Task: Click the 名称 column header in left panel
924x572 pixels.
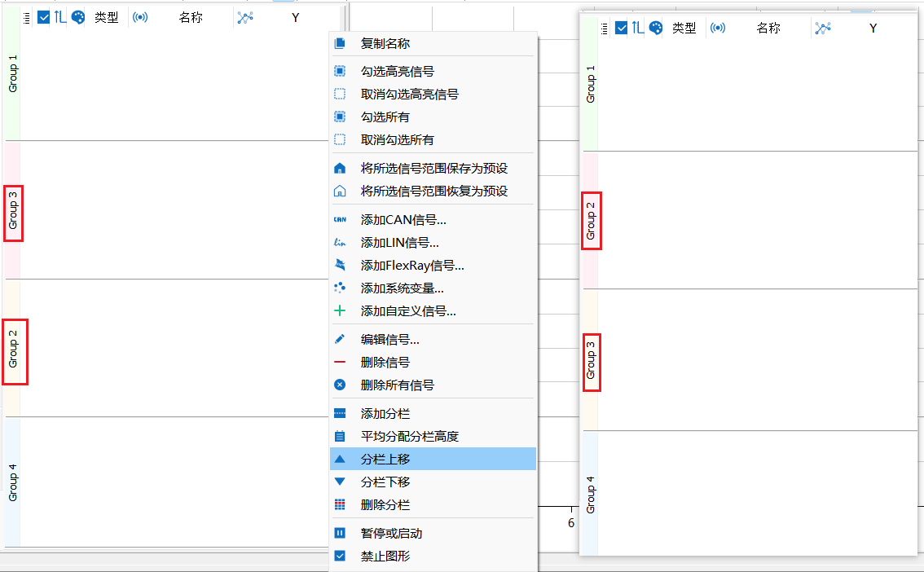Action: click(x=191, y=18)
